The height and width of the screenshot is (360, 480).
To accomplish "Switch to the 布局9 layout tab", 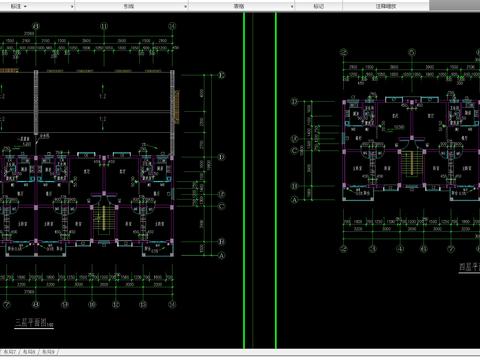I will click(x=49, y=352).
